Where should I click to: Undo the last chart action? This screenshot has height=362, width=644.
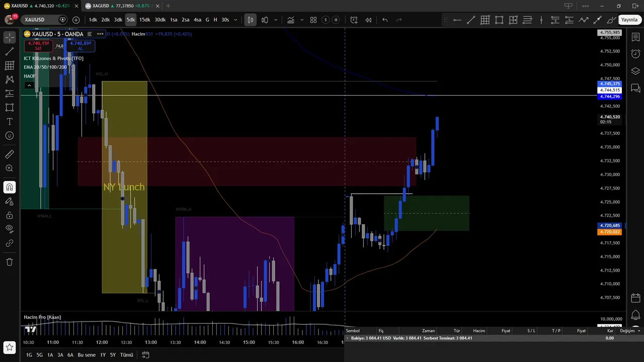tap(385, 20)
